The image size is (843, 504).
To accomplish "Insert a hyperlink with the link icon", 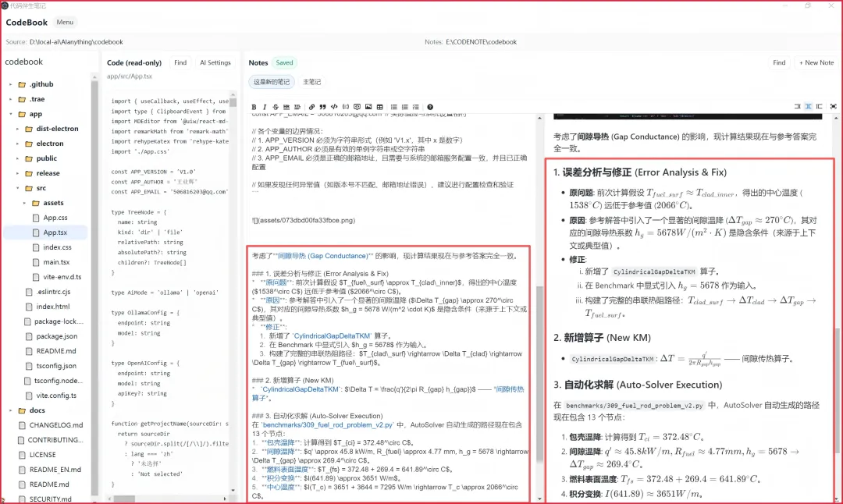I will pos(311,107).
